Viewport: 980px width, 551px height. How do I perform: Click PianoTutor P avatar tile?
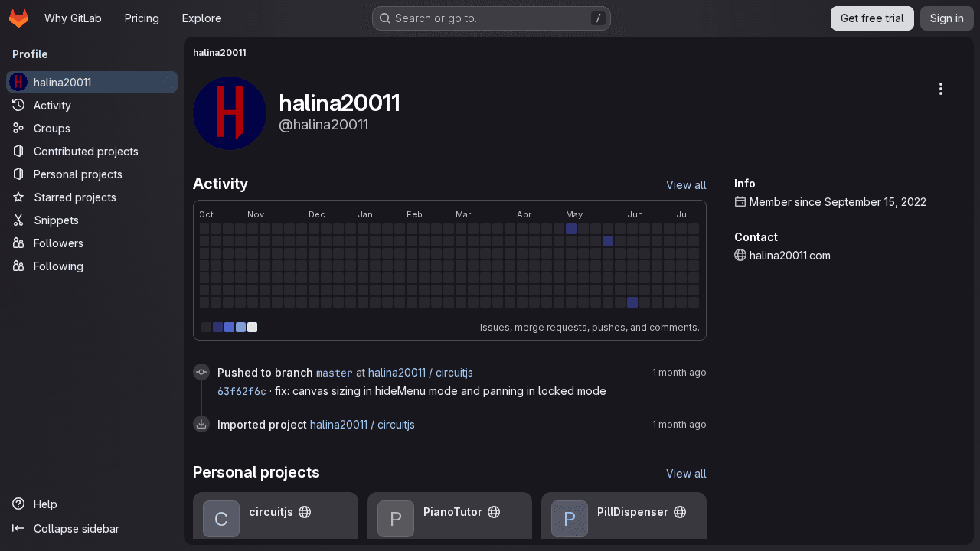[x=396, y=519]
